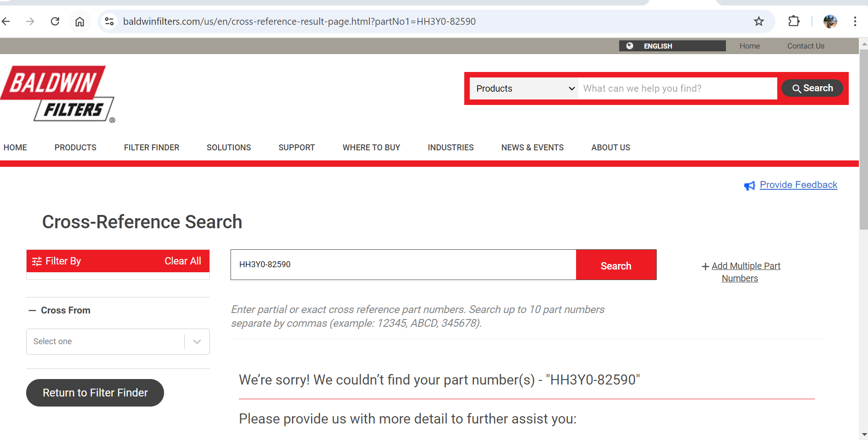Open WHERE TO BUY menu item
Image resolution: width=868 pixels, height=440 pixels.
pyautogui.click(x=371, y=148)
